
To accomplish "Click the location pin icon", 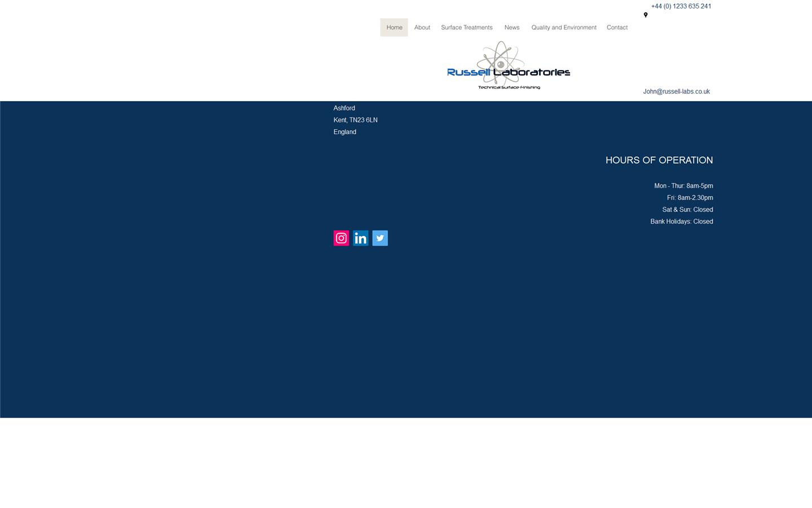I will (x=646, y=15).
